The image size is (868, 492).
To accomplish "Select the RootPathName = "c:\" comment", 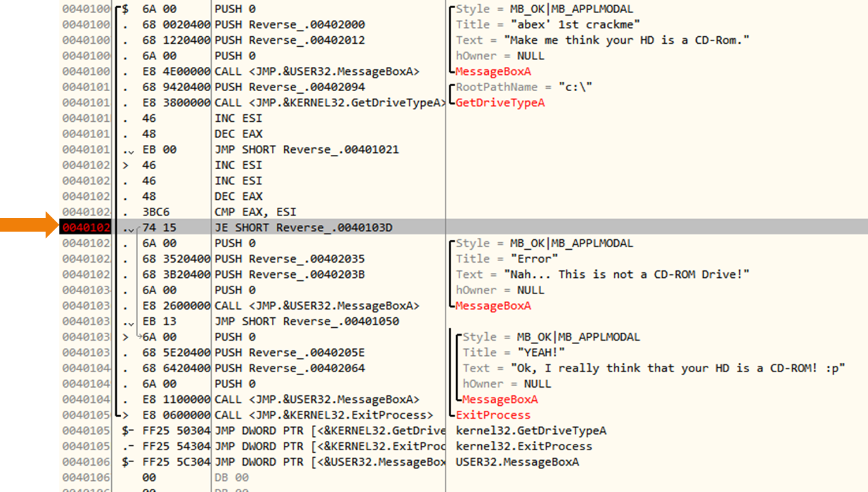I will (x=524, y=87).
